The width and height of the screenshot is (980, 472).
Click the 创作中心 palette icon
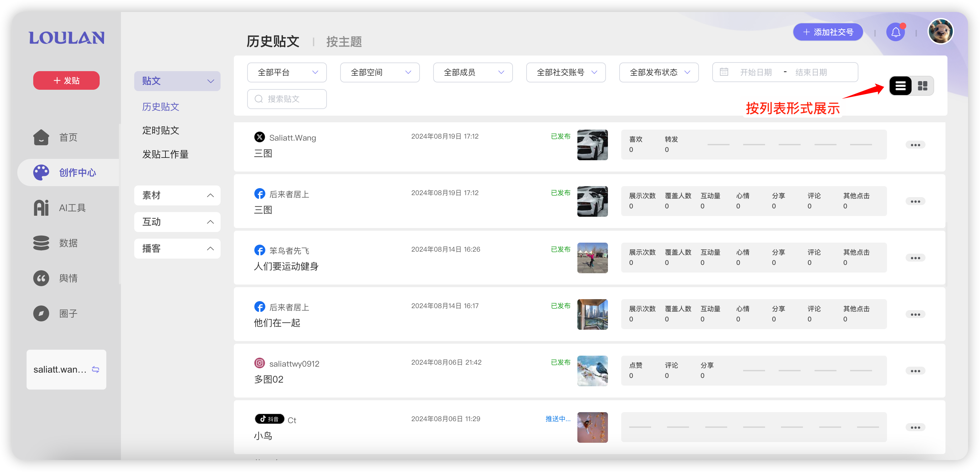click(x=41, y=173)
